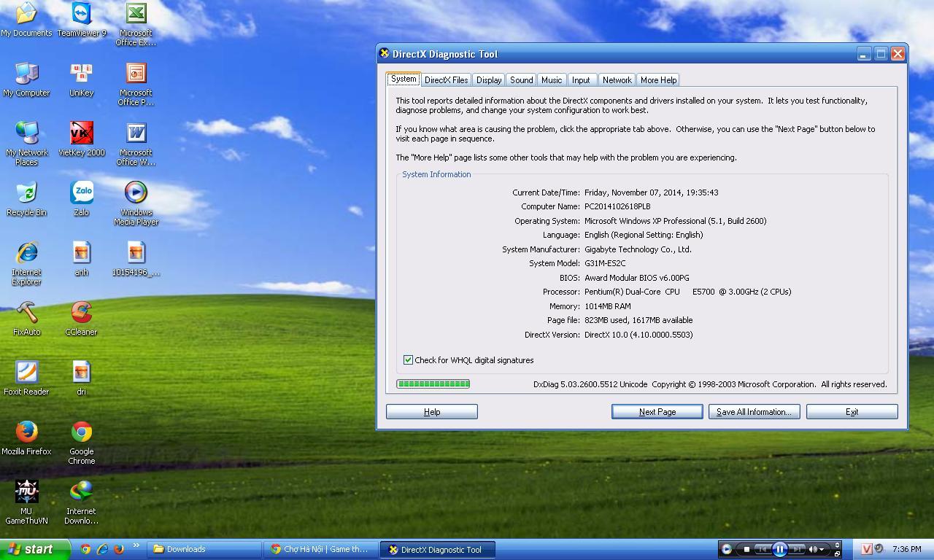Click the computer name PC2014102618PLB
Image resolution: width=934 pixels, height=560 pixels.
(617, 206)
